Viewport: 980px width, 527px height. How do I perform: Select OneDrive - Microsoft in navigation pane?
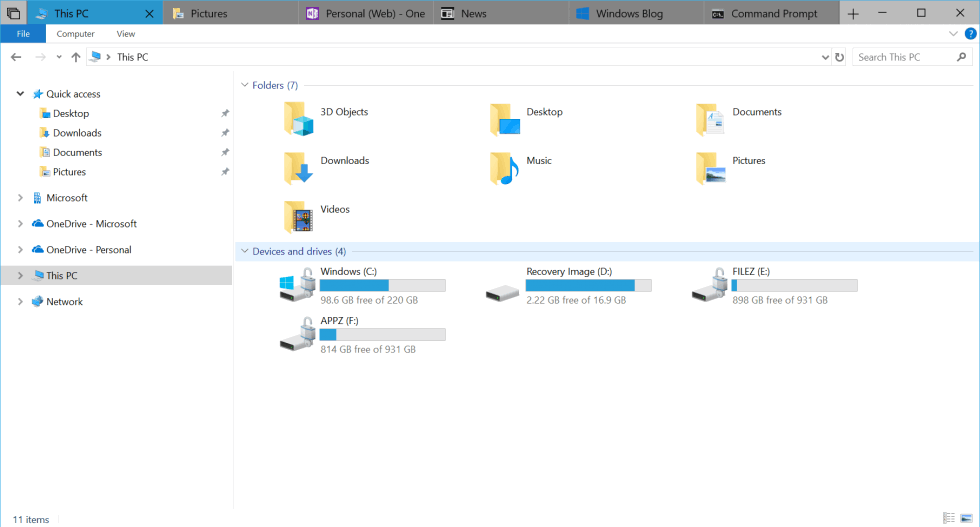click(91, 223)
